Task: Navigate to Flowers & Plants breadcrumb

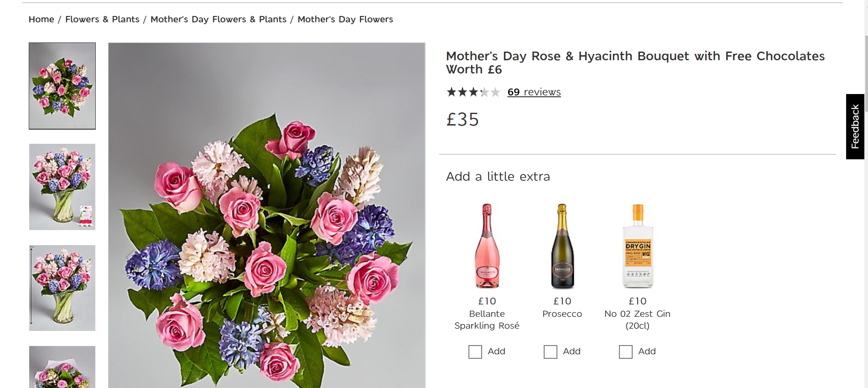Action: tap(102, 19)
